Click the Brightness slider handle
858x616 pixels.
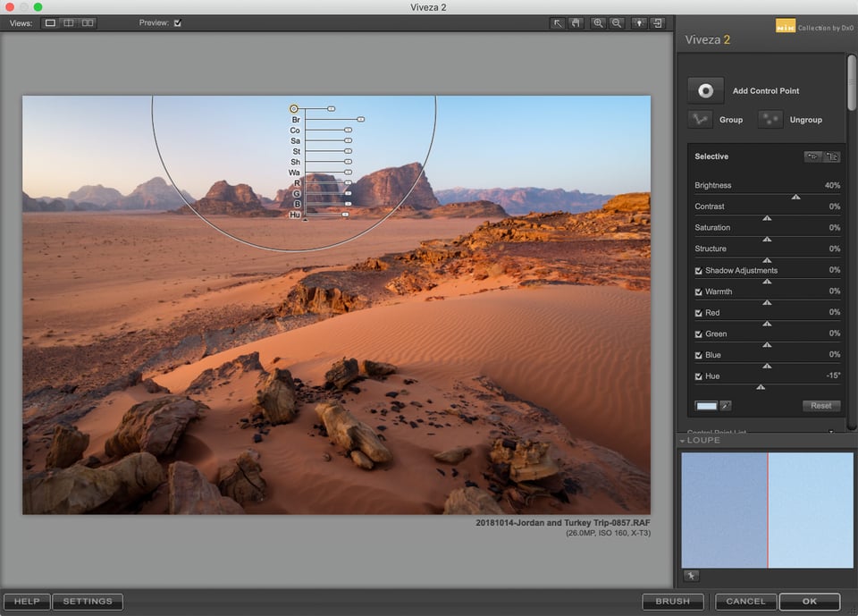[796, 197]
